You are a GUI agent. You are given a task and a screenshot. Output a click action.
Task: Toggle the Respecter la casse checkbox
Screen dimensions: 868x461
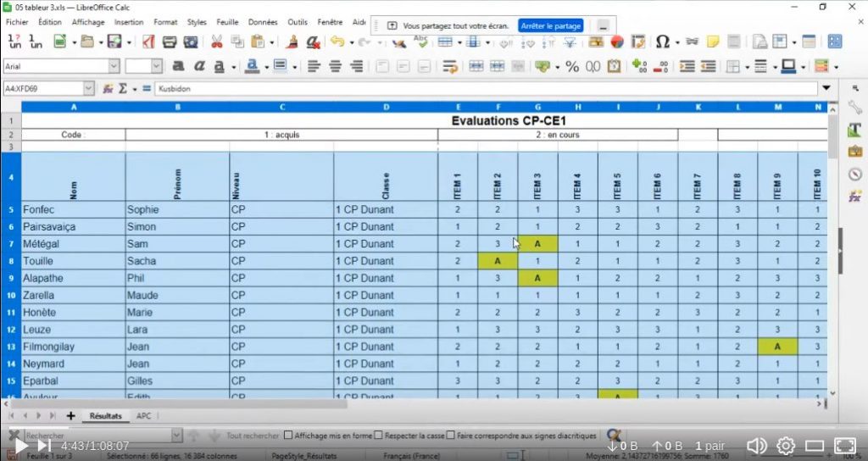[x=379, y=436]
